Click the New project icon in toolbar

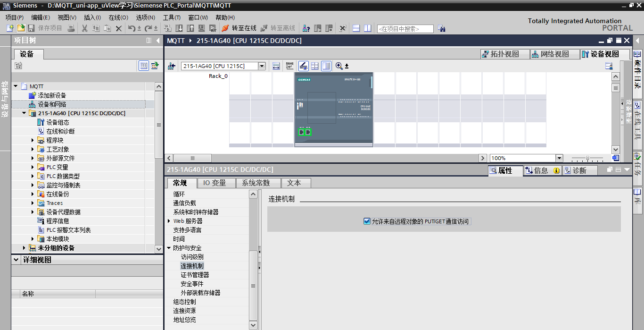point(10,28)
